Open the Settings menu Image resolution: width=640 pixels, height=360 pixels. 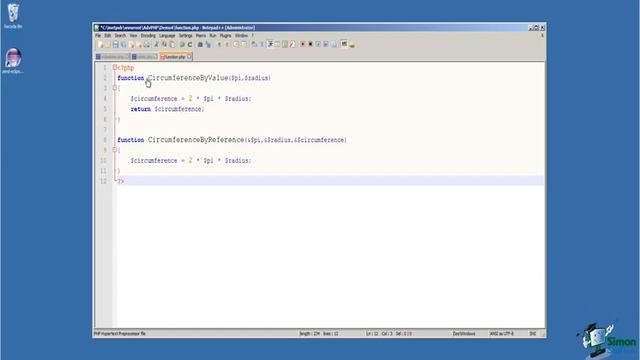pyautogui.click(x=185, y=36)
